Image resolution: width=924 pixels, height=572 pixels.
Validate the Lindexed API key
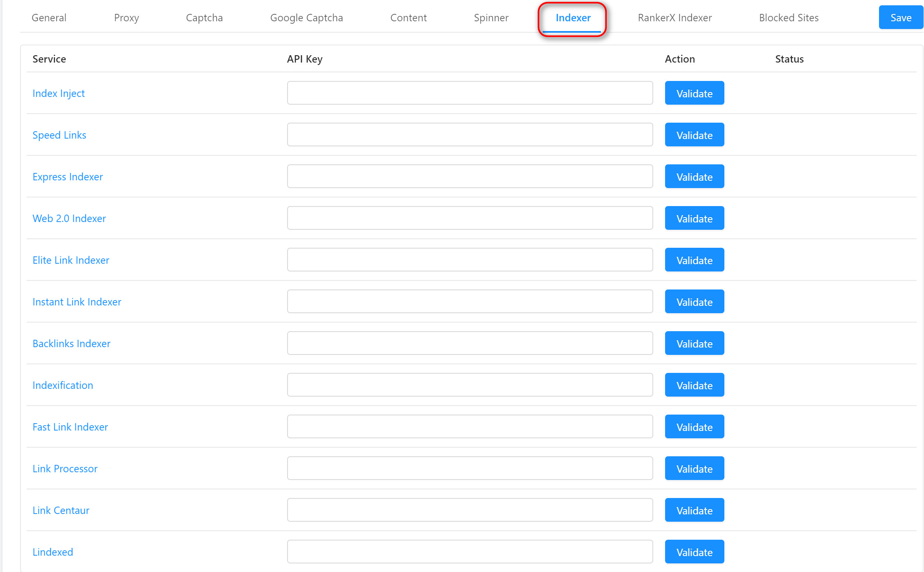(x=694, y=552)
